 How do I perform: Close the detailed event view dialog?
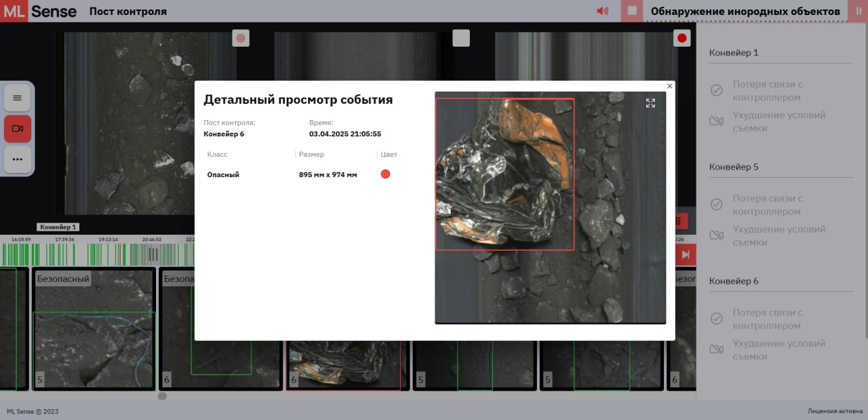pyautogui.click(x=670, y=86)
